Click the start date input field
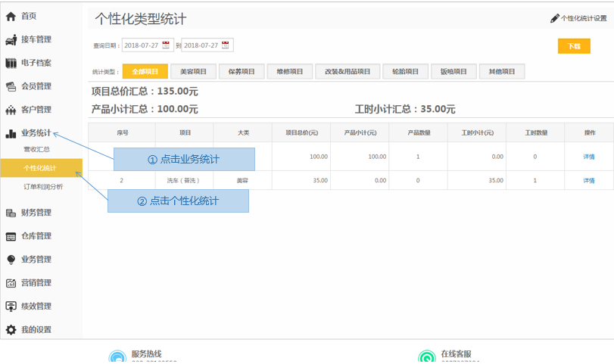This screenshot has width=614, height=364. pyautogui.click(x=141, y=45)
